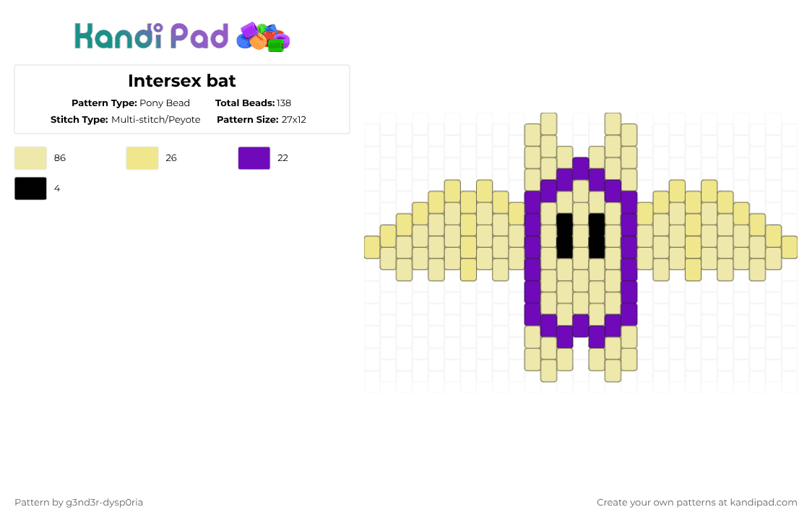
Task: Click the Pattern Type: Pony Bead text
Action: click(131, 103)
